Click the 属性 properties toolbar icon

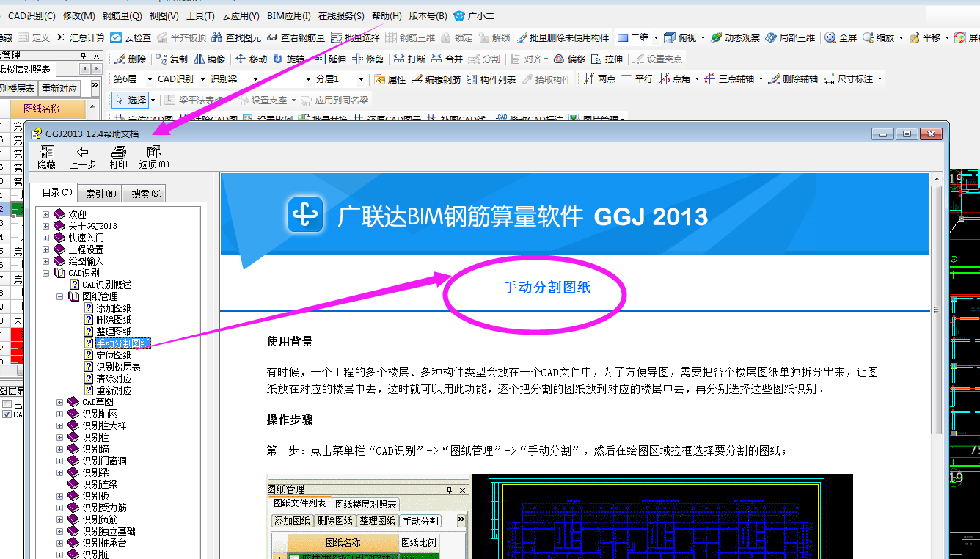[x=379, y=79]
